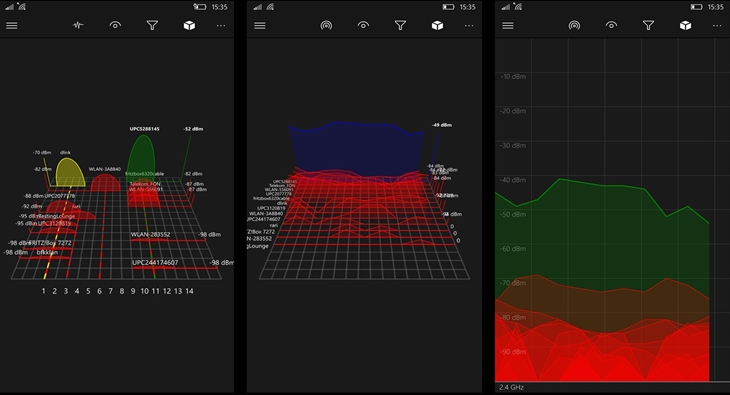Toggle the 3D cube icon in 2.4 GHz graph screen
This screenshot has height=395, width=730.
(x=686, y=25)
